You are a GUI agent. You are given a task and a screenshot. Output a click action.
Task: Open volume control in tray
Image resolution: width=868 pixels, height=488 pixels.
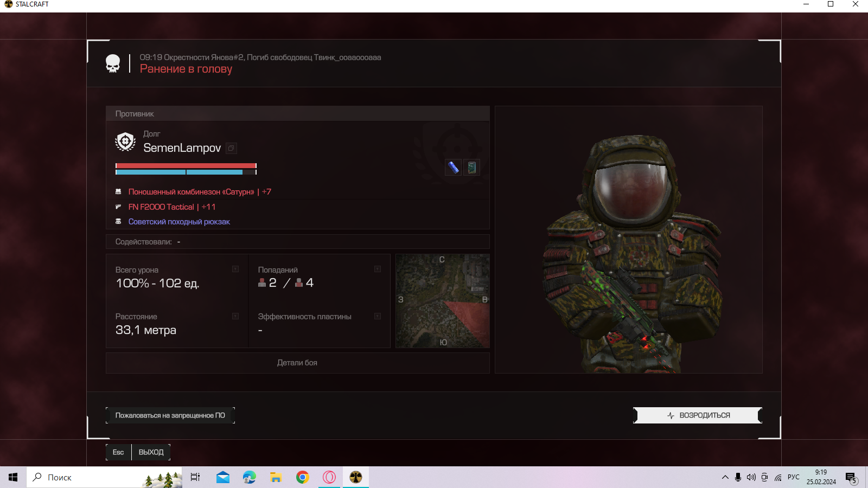[751, 477]
